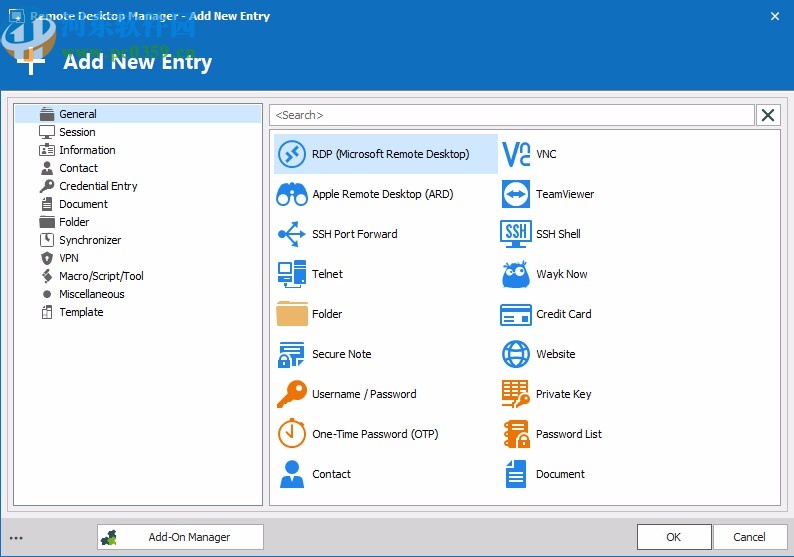The image size is (794, 557).
Task: Pick the Apple Remote Desktop binoculars icon
Action: point(292,194)
